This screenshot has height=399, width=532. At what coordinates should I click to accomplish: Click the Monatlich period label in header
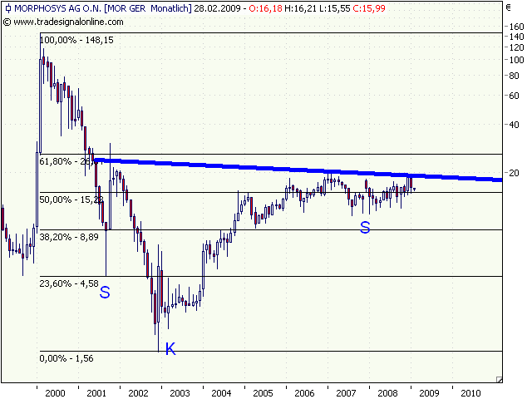click(x=171, y=8)
